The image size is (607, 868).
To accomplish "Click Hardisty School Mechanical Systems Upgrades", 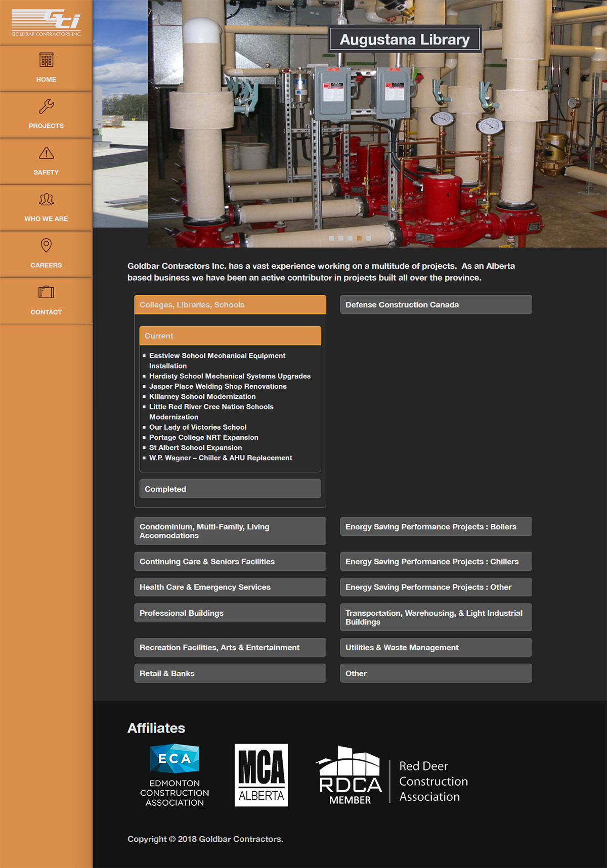I will (x=230, y=376).
